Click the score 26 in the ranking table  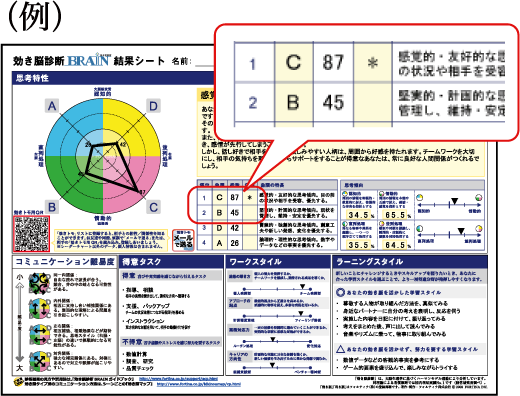pyautogui.click(x=235, y=243)
